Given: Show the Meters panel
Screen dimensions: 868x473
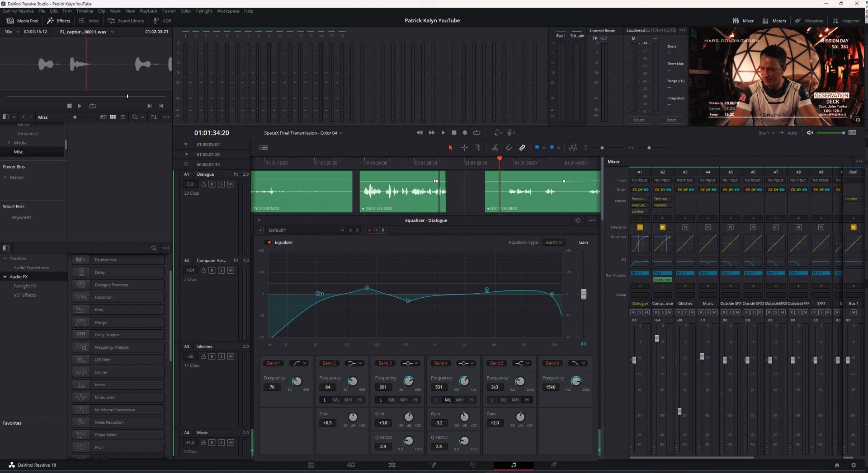Looking at the screenshot, I should click(774, 21).
